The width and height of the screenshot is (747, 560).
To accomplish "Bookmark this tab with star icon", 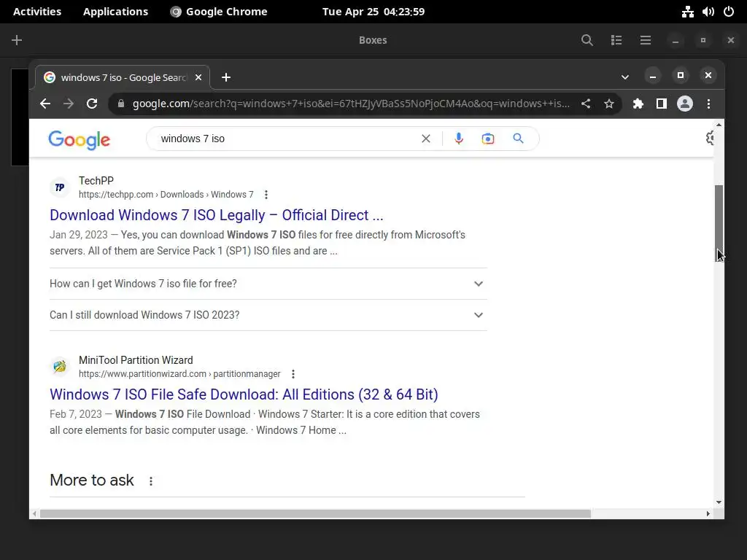I will tap(609, 104).
